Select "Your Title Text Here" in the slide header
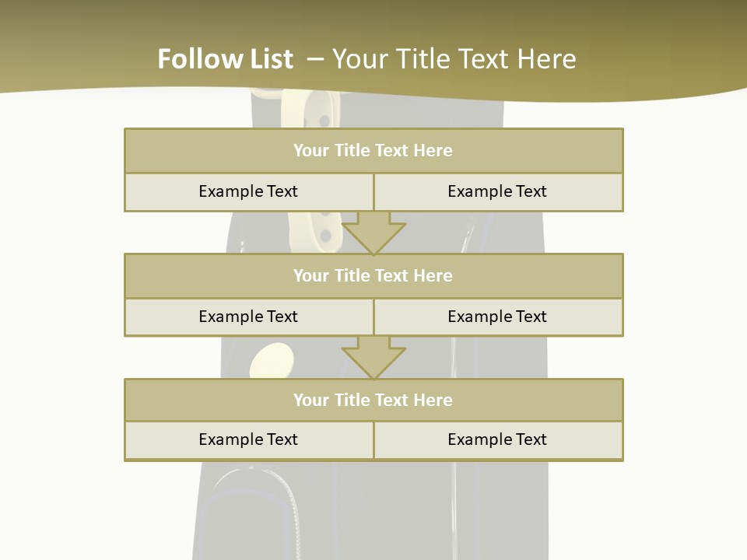This screenshot has height=560, width=747. (454, 59)
